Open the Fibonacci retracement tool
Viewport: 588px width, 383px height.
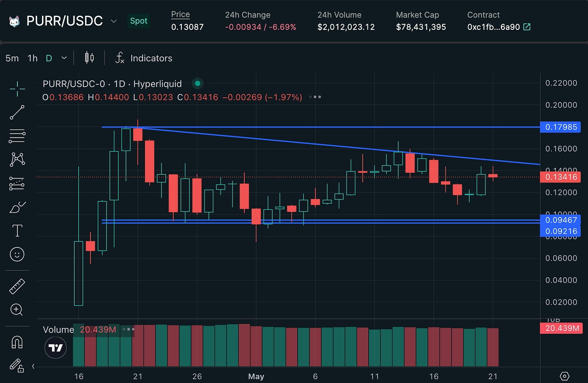[x=17, y=136]
